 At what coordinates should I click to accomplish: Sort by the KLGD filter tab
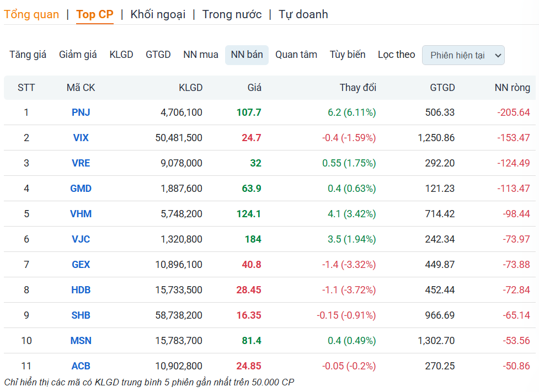pyautogui.click(x=121, y=55)
